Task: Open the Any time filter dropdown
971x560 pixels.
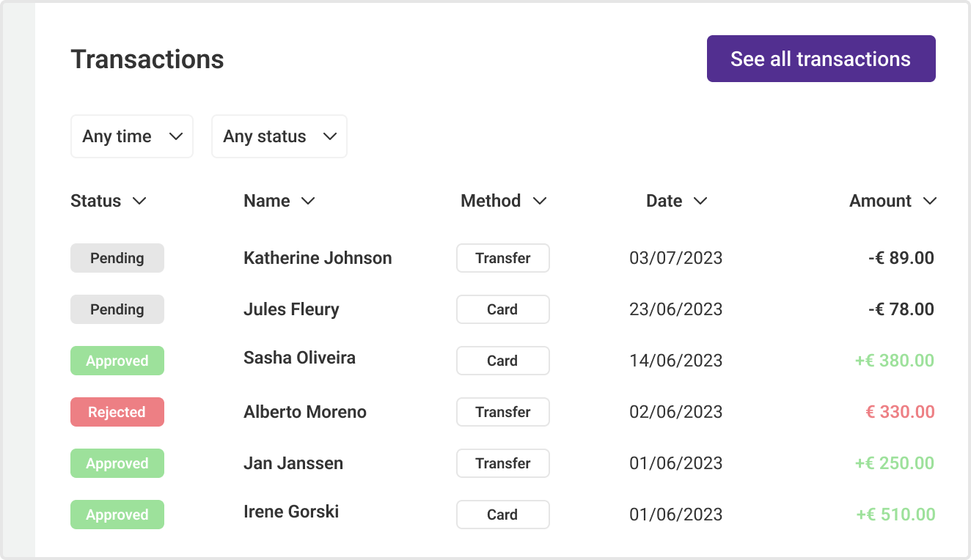Action: click(132, 136)
